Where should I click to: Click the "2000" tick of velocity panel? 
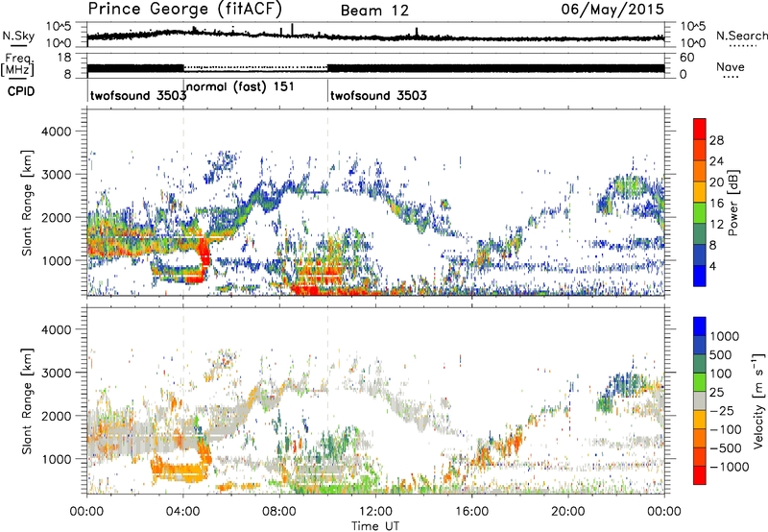(56, 416)
